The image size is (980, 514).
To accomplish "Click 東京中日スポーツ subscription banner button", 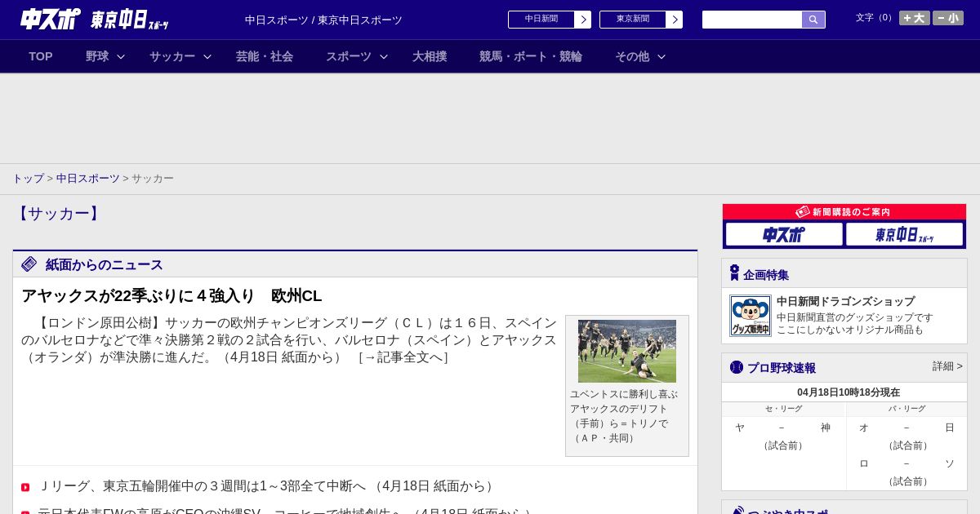I will point(904,235).
